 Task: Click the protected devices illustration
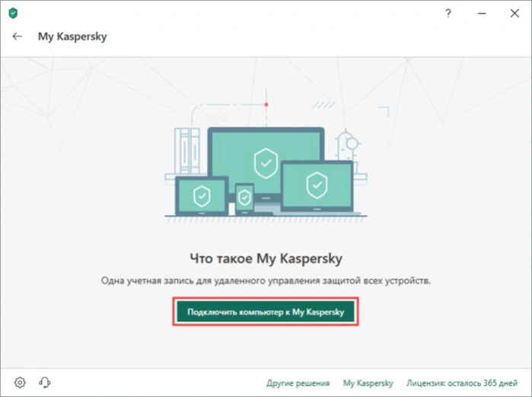pos(266,156)
